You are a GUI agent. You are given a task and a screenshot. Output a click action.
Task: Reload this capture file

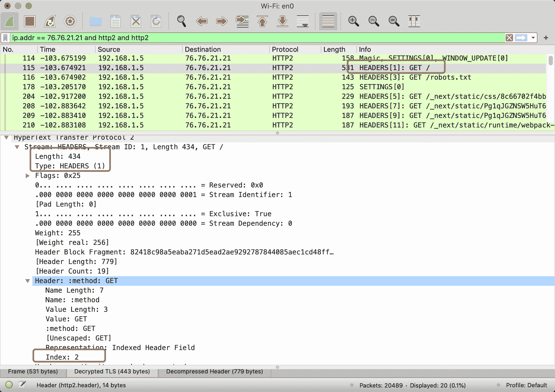pyautogui.click(x=156, y=21)
